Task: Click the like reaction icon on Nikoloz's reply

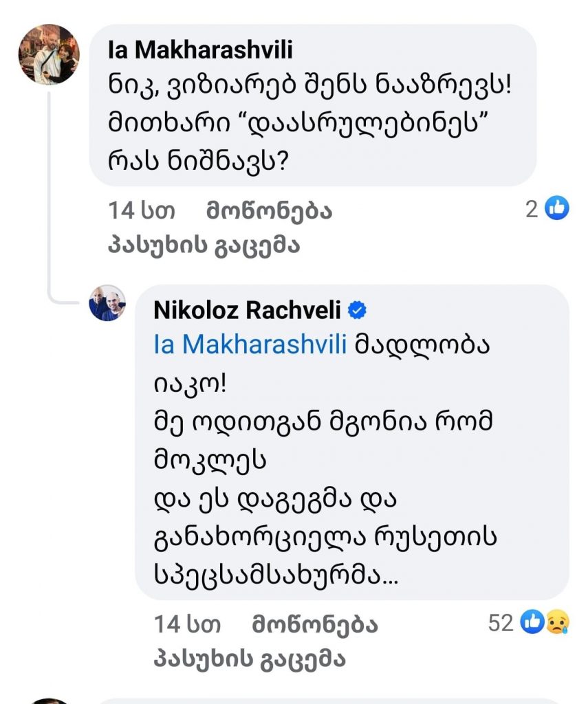Action: tap(532, 623)
